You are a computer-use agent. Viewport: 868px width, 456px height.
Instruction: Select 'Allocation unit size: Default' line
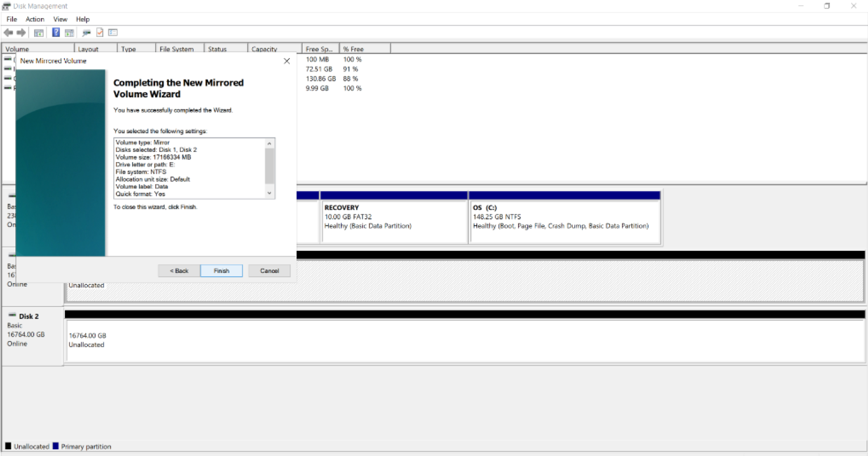point(153,179)
